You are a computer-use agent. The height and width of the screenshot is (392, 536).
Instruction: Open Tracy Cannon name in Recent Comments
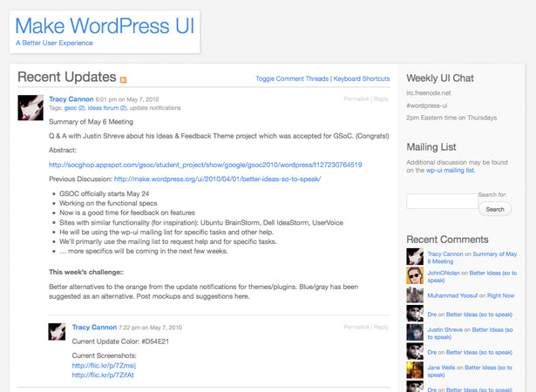(x=445, y=253)
